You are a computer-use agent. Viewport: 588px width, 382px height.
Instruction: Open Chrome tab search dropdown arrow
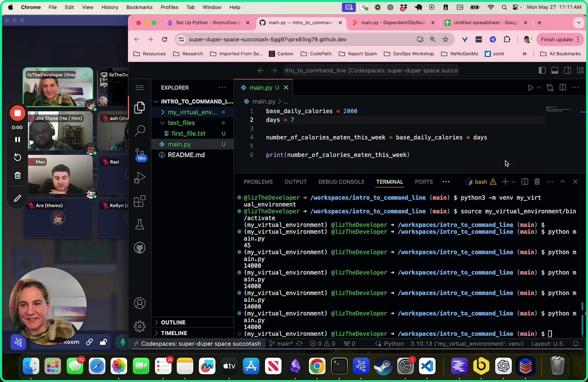(x=578, y=23)
